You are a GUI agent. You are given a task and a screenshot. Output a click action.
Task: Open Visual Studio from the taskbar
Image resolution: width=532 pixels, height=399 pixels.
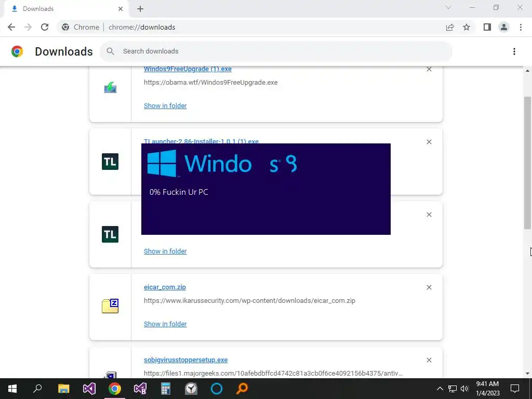coord(89,389)
